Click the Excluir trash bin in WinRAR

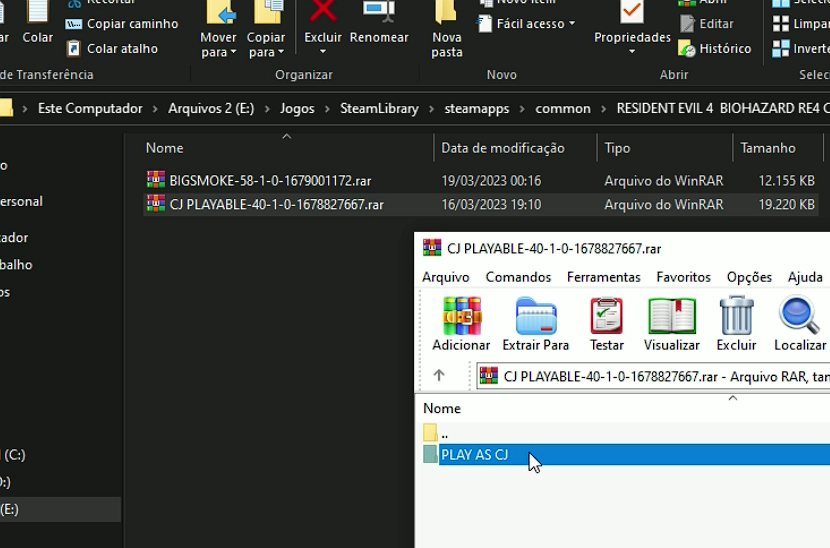tap(736, 316)
